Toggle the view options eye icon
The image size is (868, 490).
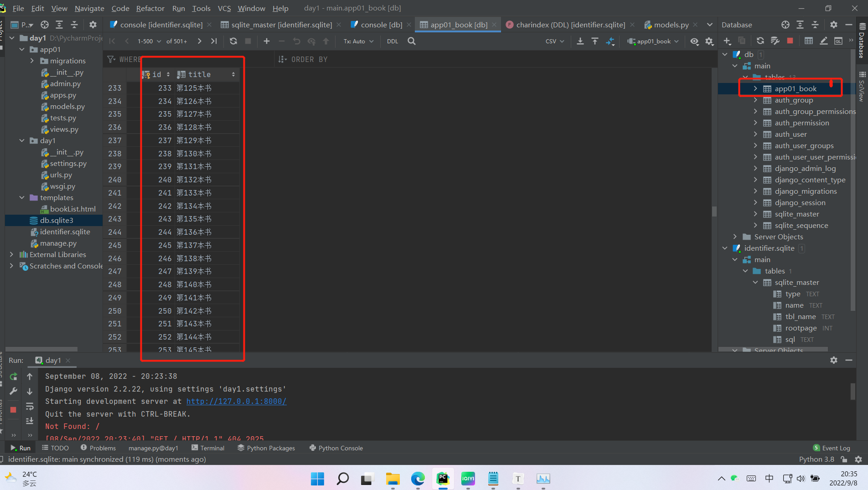694,41
